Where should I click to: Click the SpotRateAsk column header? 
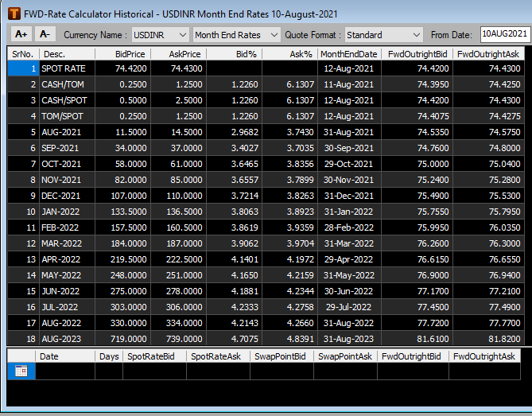click(x=218, y=356)
